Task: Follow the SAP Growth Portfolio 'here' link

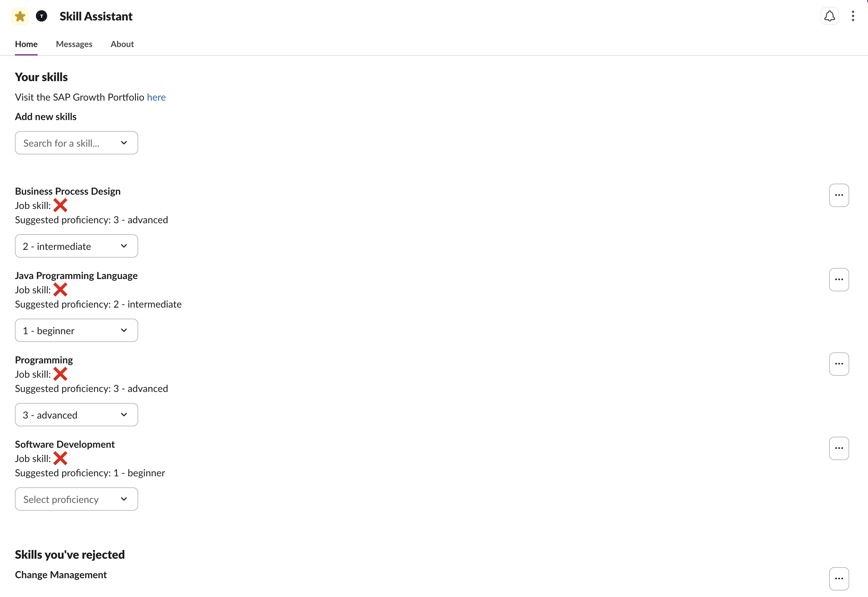Action: tap(156, 97)
